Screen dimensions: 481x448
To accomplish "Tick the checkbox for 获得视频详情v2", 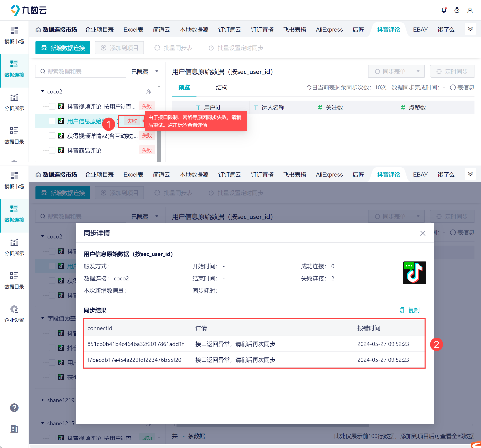I will coord(52,136).
